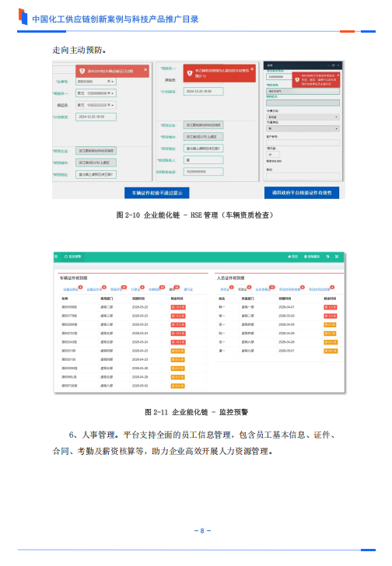
Task: Open the escort person dropdown
Action: (x=96, y=105)
